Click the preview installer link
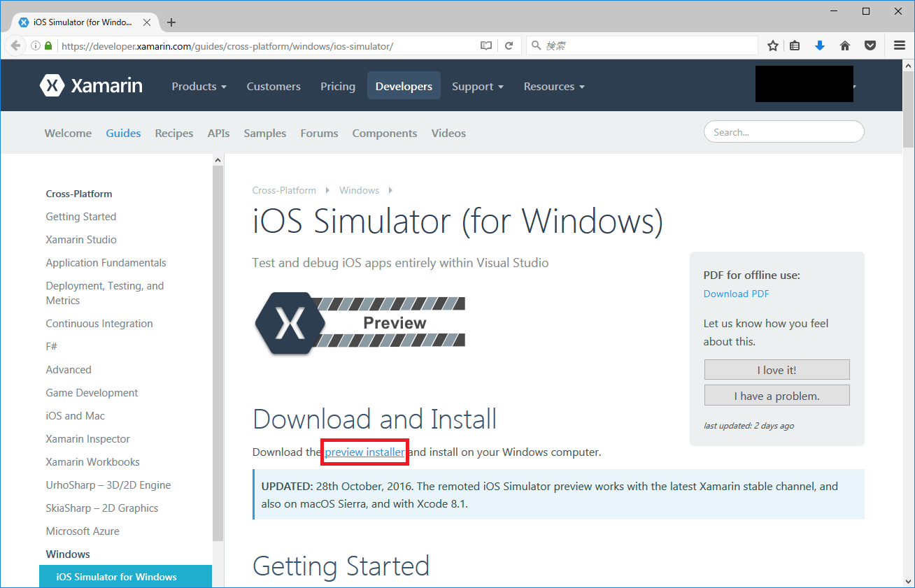This screenshot has height=588, width=915. (364, 452)
